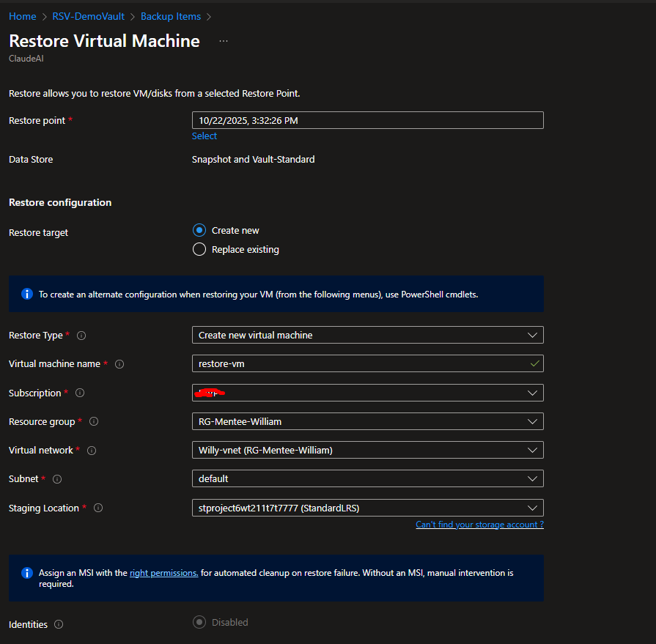Navigate to RSV-DemoVault breadcrumb

(88, 16)
